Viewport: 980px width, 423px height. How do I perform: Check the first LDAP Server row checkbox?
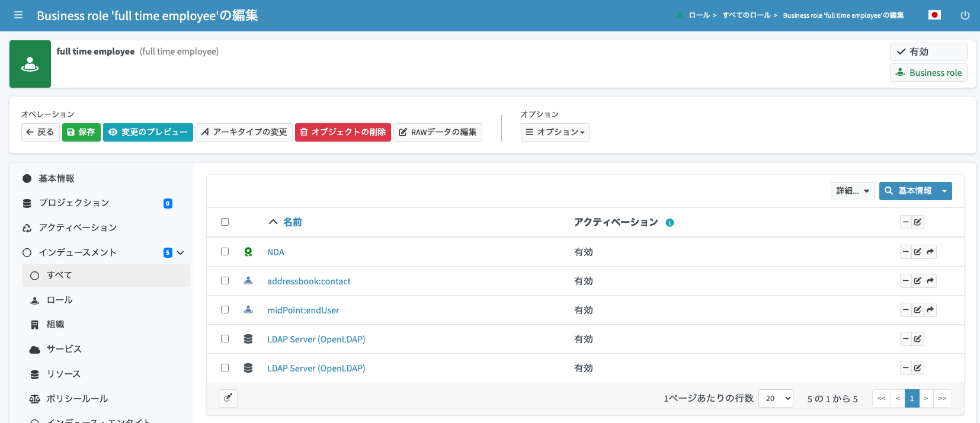(x=225, y=338)
